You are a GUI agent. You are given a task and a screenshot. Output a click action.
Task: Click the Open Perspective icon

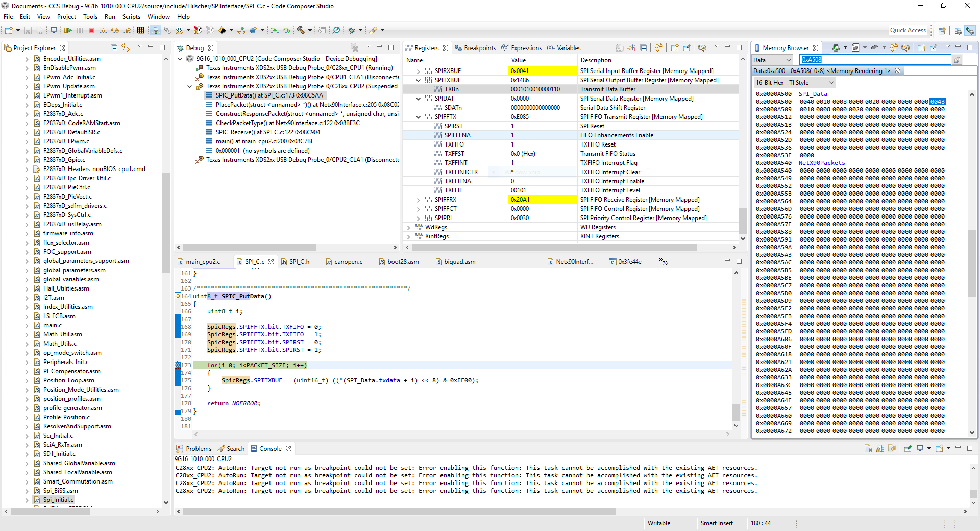942,31
